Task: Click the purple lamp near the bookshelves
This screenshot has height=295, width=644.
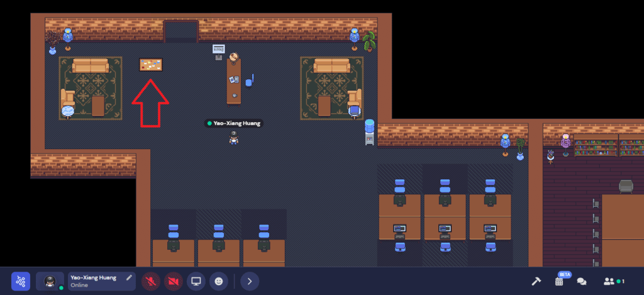Action: pos(565,145)
